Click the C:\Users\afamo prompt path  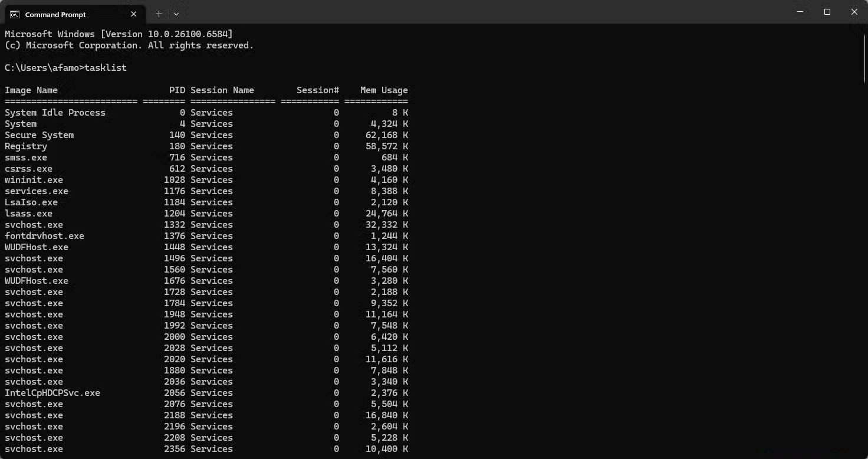[41, 67]
